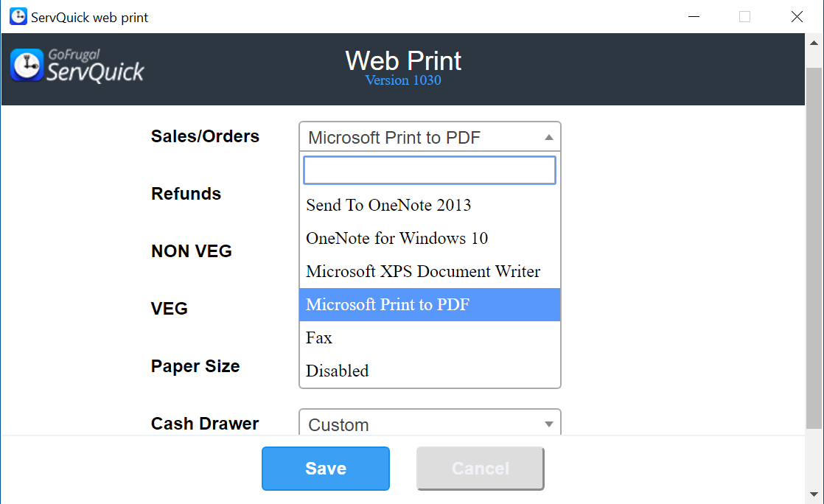The height and width of the screenshot is (504, 824).
Task: Select Microsoft Print to PDF option
Action: (388, 304)
